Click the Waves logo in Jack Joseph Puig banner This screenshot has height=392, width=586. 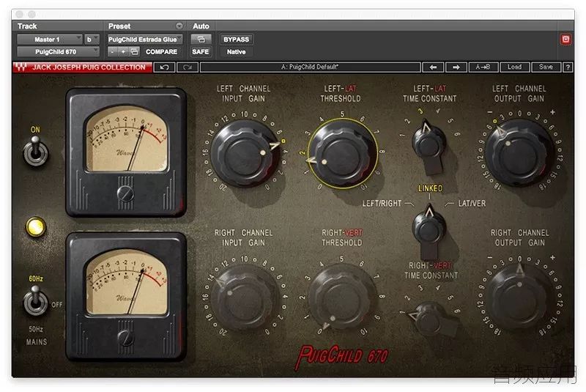pos(21,67)
